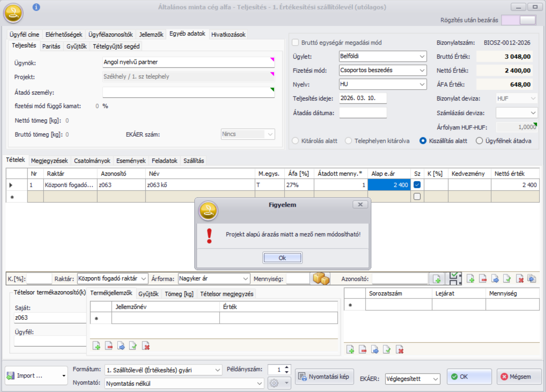Click the red minus icon under Jellemzőnév table
Viewport: 546px width, 392px height.
(x=109, y=346)
